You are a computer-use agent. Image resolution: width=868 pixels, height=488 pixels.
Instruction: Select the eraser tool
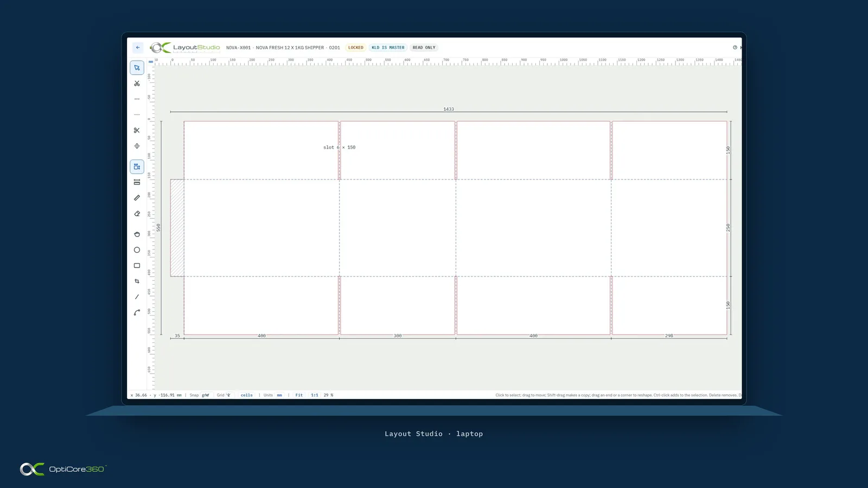[x=137, y=214]
